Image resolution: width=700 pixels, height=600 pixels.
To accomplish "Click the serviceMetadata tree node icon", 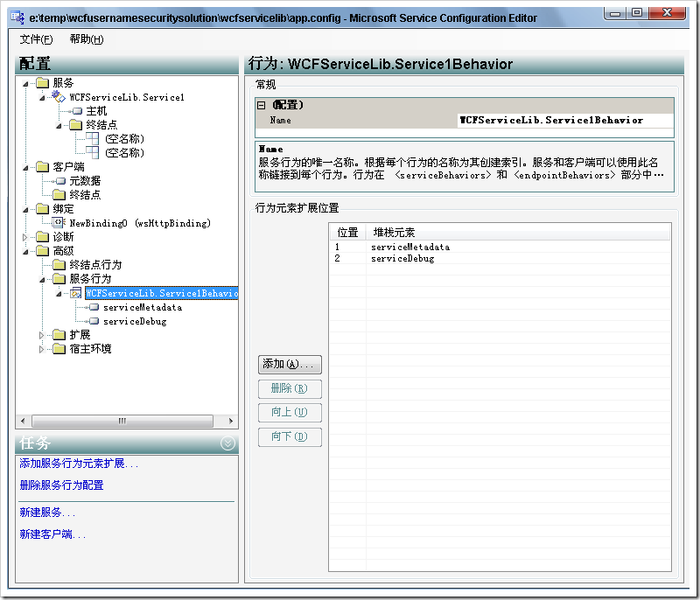I will [94, 307].
